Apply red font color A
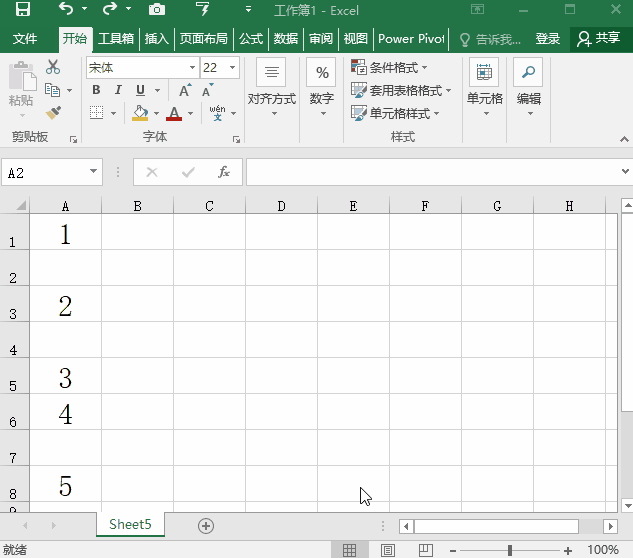 coord(174,113)
